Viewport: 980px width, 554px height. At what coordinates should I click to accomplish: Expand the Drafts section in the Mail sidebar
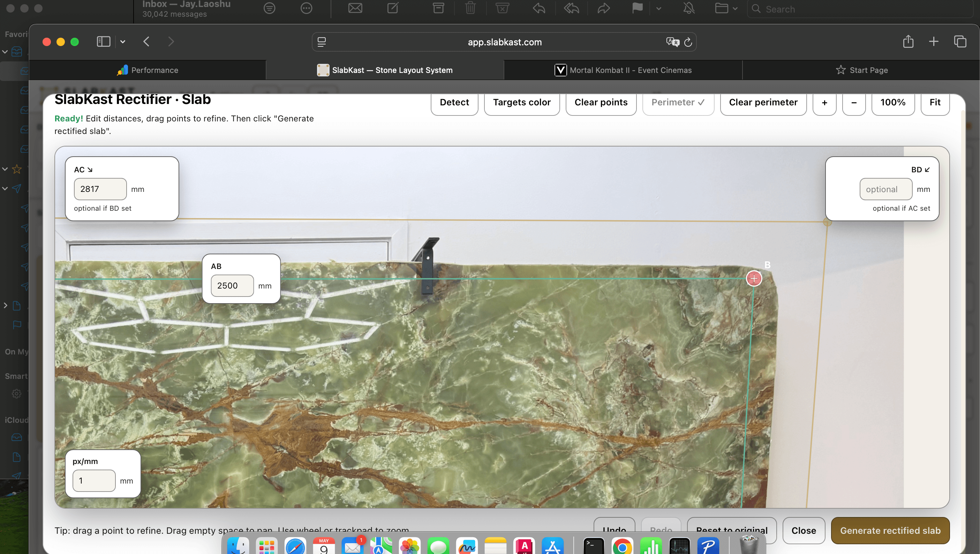(5, 306)
